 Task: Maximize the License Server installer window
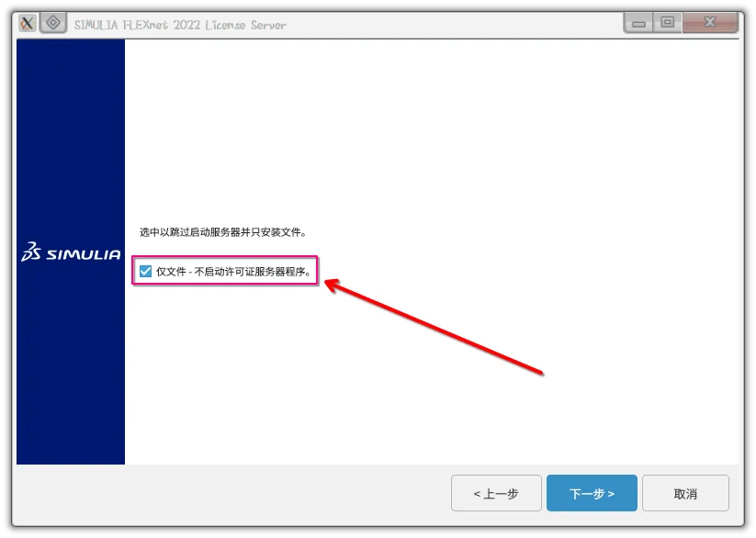point(668,22)
